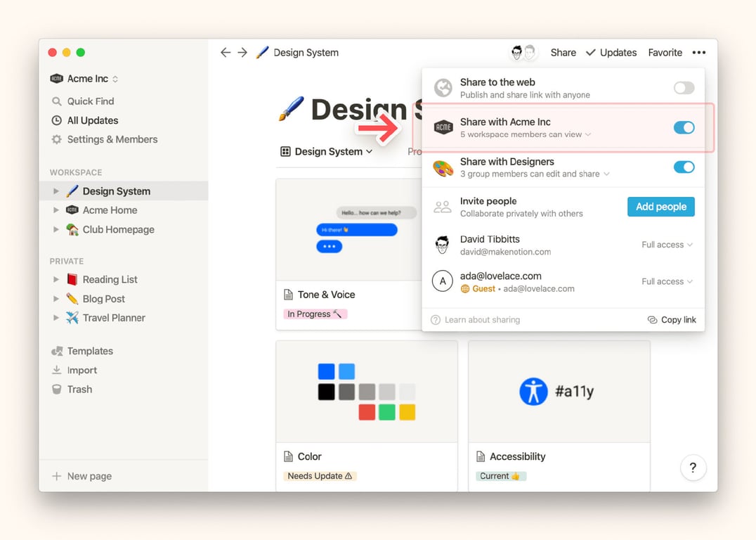756x540 pixels.
Task: Click the Needs Update tag
Action: [x=320, y=476]
